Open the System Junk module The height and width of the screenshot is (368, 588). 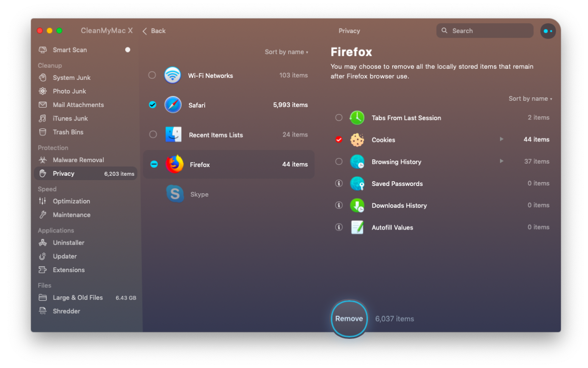(x=85, y=77)
